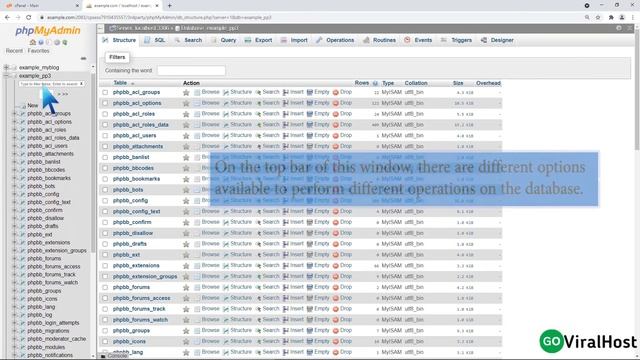Expand phpbb_migrations in the sidebar tree
The height and width of the screenshot is (360, 640).
coord(15,331)
